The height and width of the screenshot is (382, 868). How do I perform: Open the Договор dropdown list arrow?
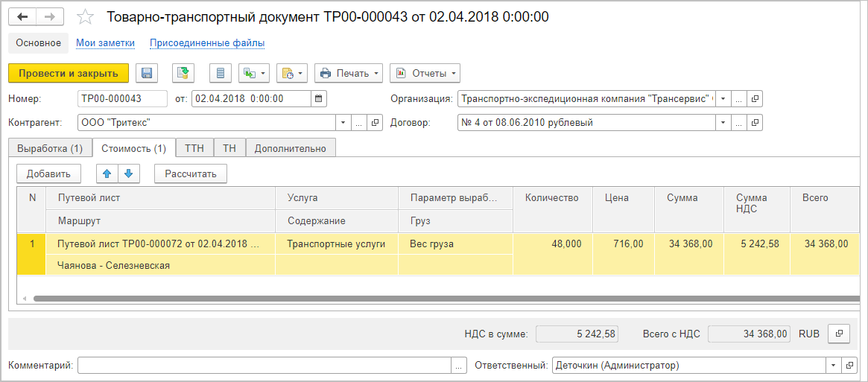click(723, 122)
